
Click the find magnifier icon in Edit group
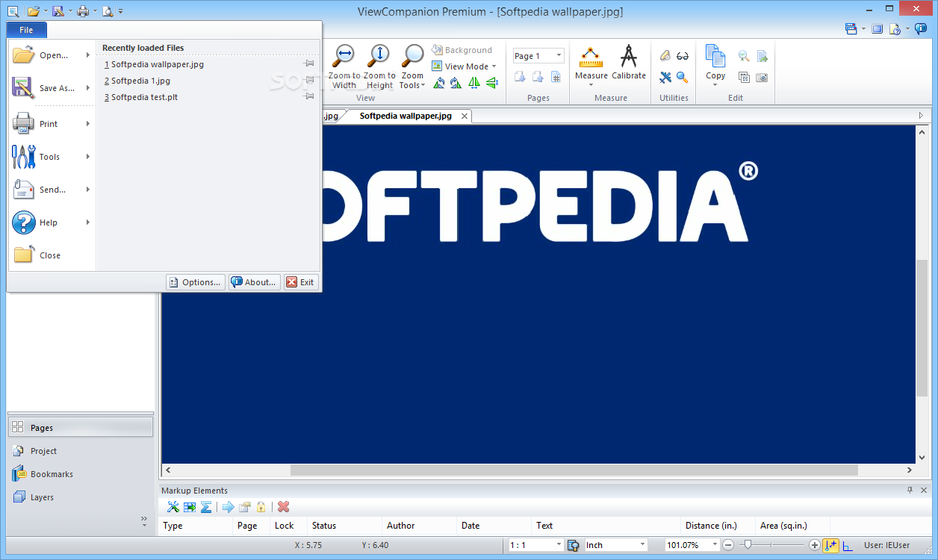tap(744, 56)
